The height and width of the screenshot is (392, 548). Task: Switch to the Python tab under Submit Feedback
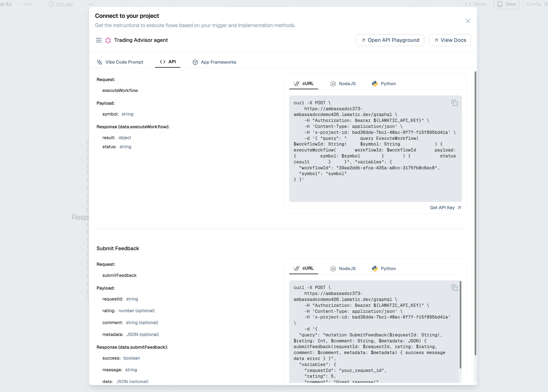[x=383, y=268]
